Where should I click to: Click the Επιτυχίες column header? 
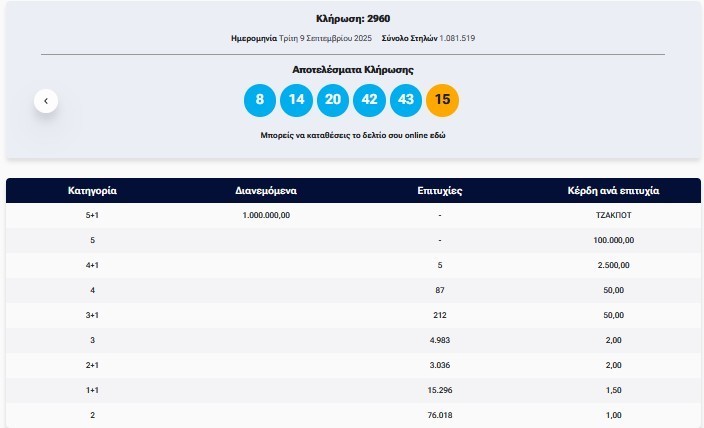tap(439, 190)
